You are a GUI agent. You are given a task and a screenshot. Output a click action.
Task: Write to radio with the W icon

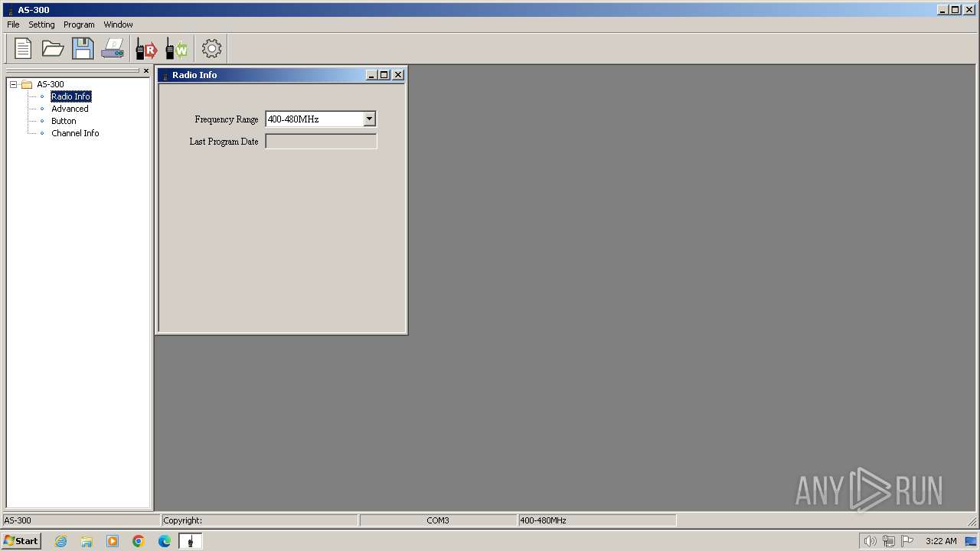pos(176,48)
